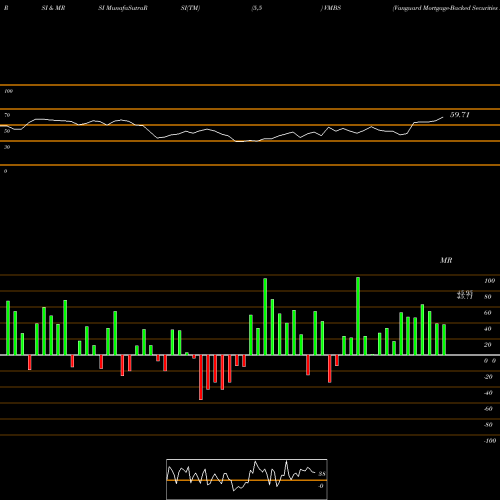Click the 100 label on RSI chart

8,91
